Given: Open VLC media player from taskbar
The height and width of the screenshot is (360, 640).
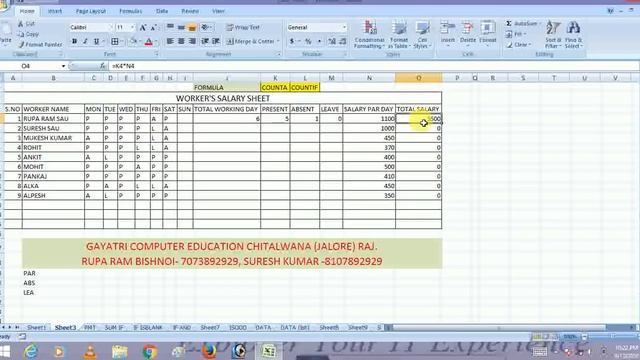Looking at the screenshot, I should click(x=90, y=351).
